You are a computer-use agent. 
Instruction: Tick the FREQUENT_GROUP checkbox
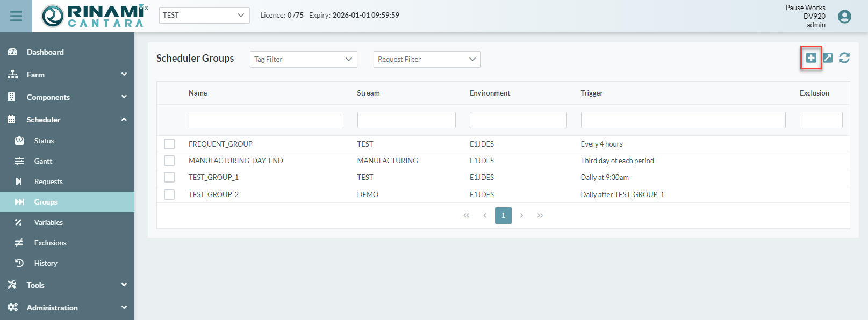[x=169, y=144]
